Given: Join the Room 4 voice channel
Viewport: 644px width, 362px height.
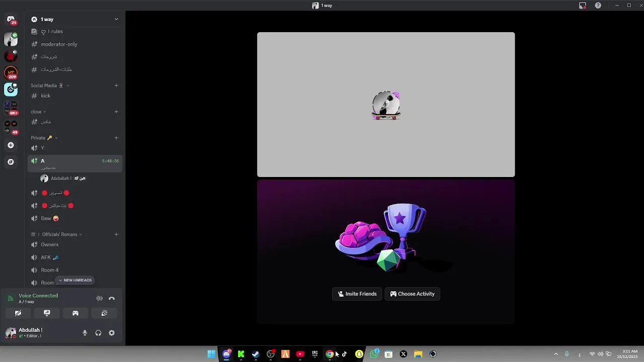Looking at the screenshot, I should pos(75,270).
